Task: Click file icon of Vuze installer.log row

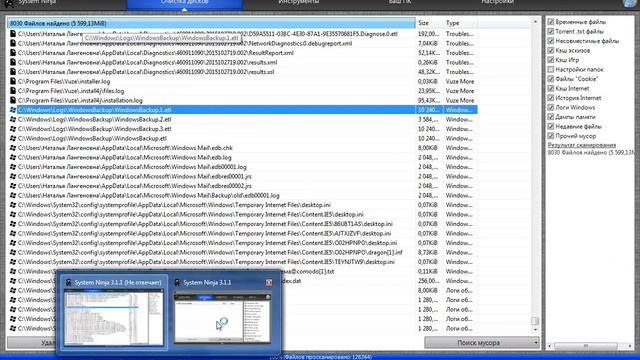Action: click(13, 81)
